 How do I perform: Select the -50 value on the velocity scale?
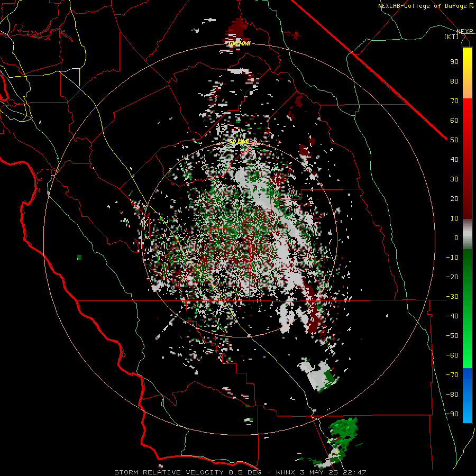click(x=452, y=336)
